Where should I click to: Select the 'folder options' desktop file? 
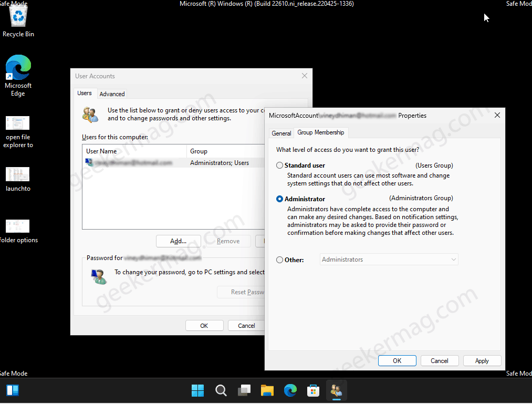tap(18, 231)
